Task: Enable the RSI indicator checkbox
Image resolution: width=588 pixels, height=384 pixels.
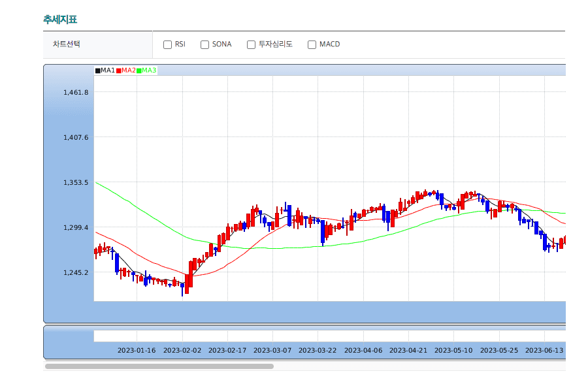Action: [x=168, y=44]
